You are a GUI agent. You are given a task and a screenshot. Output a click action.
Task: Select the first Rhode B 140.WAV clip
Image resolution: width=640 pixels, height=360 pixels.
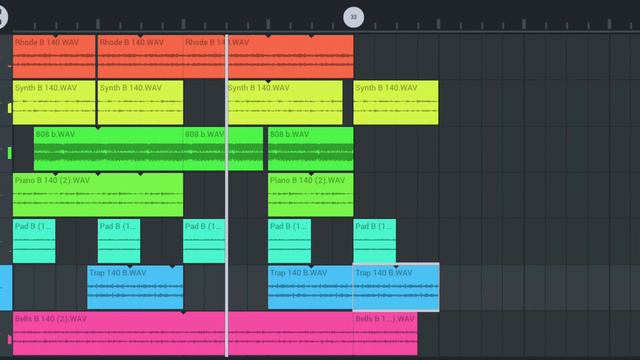(54, 56)
